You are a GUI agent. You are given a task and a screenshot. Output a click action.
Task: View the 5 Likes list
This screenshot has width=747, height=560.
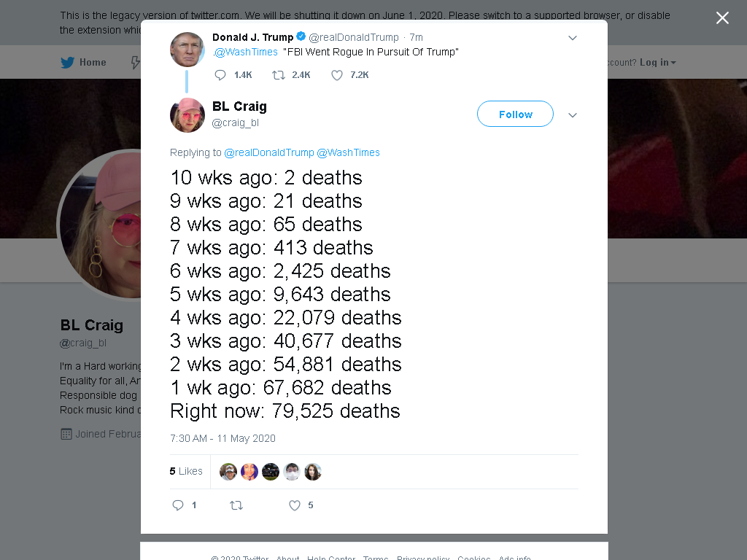(186, 471)
